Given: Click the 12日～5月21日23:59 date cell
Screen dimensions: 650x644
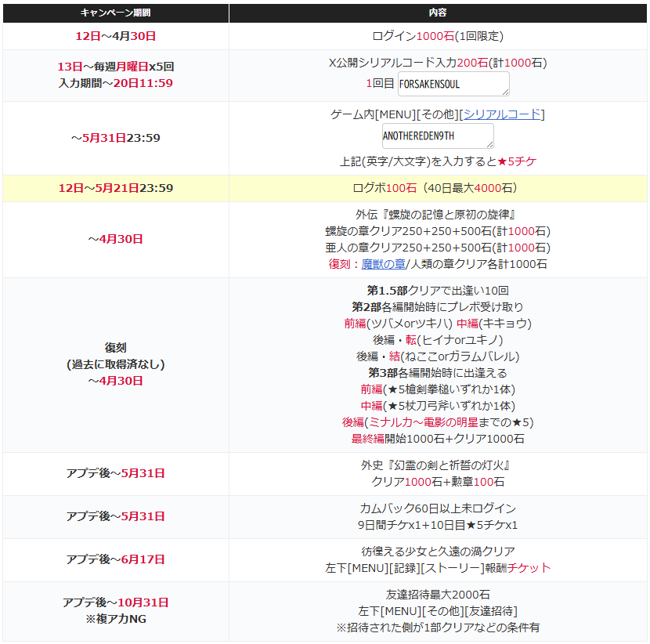Looking at the screenshot, I should [x=116, y=188].
